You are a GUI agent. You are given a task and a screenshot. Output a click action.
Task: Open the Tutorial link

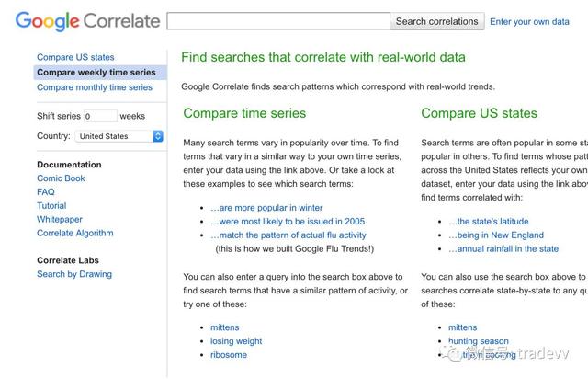51,205
